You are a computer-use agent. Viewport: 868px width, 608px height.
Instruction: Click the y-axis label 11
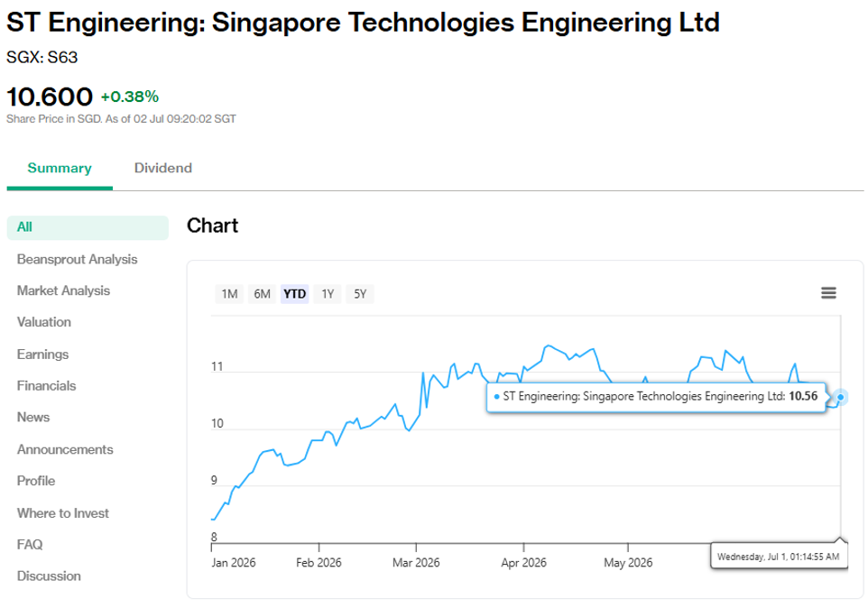coord(217,367)
